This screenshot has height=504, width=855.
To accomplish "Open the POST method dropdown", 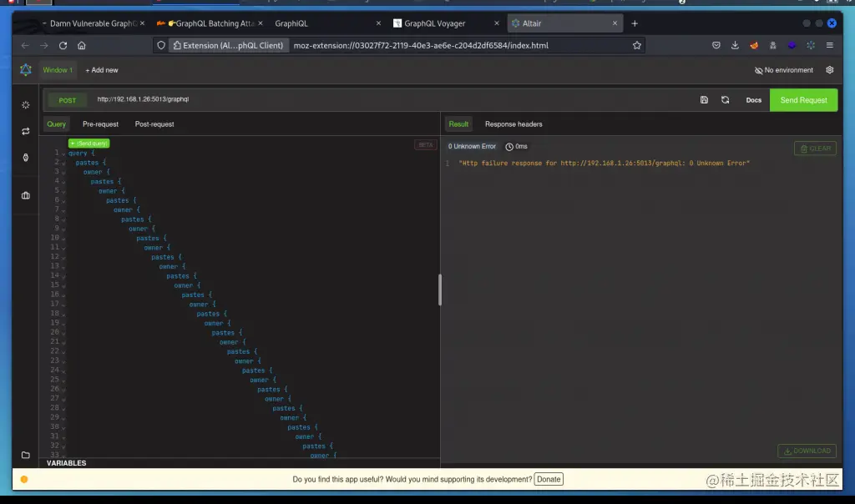I will click(x=68, y=100).
